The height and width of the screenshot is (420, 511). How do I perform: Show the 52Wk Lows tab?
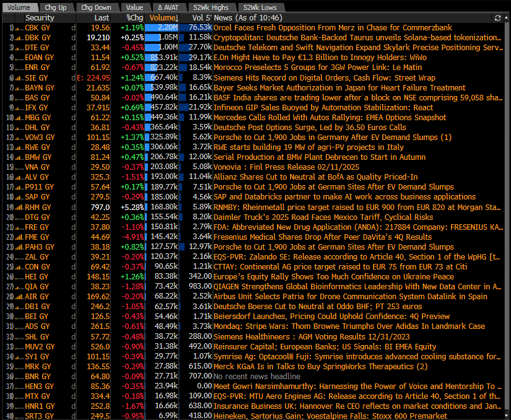260,7
